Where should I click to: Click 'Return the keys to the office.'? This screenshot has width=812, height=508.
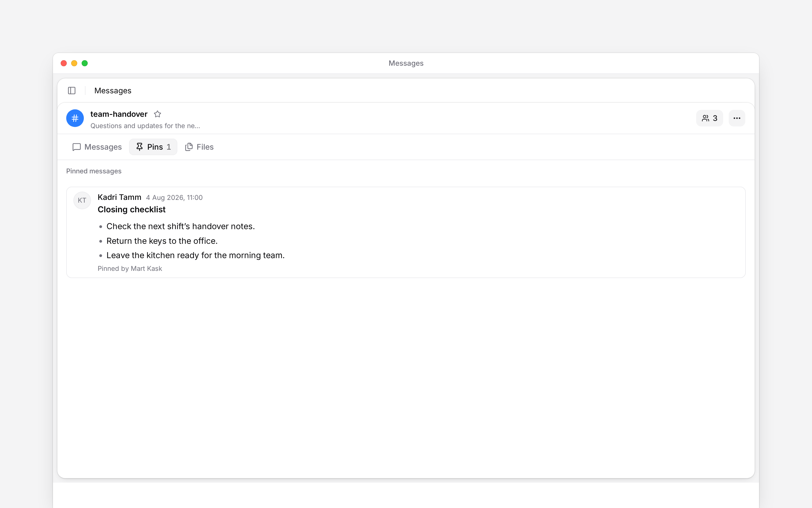coord(162,241)
